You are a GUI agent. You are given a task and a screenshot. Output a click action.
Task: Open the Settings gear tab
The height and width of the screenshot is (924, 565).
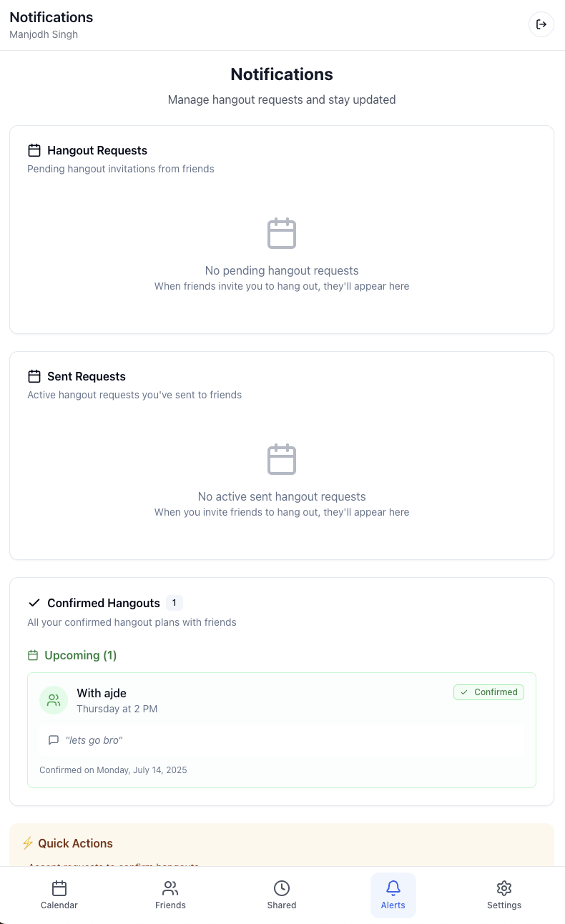click(504, 895)
